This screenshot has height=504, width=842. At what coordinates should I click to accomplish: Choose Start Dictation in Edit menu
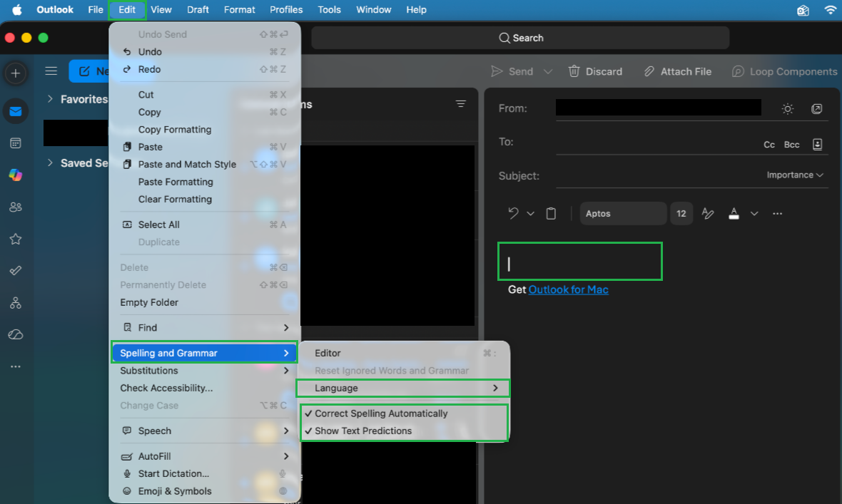coord(205,473)
